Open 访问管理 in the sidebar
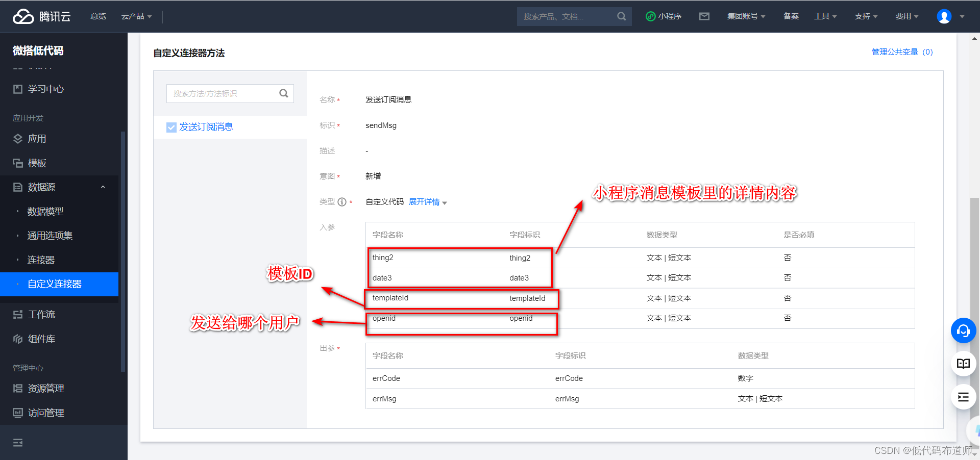This screenshot has width=980, height=460. click(46, 413)
